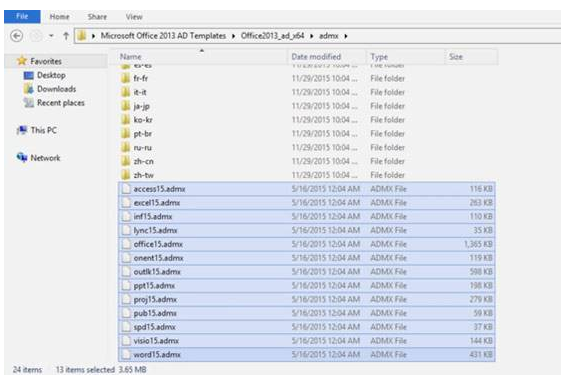Open Desktop in navigation pane
561x382 pixels.
pyautogui.click(x=51, y=75)
